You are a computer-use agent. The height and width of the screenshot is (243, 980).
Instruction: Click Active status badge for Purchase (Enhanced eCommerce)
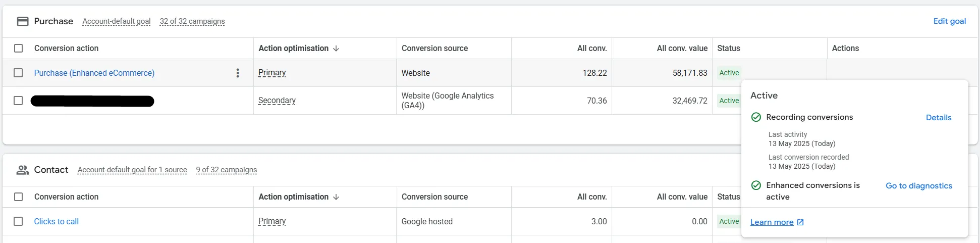coord(729,73)
